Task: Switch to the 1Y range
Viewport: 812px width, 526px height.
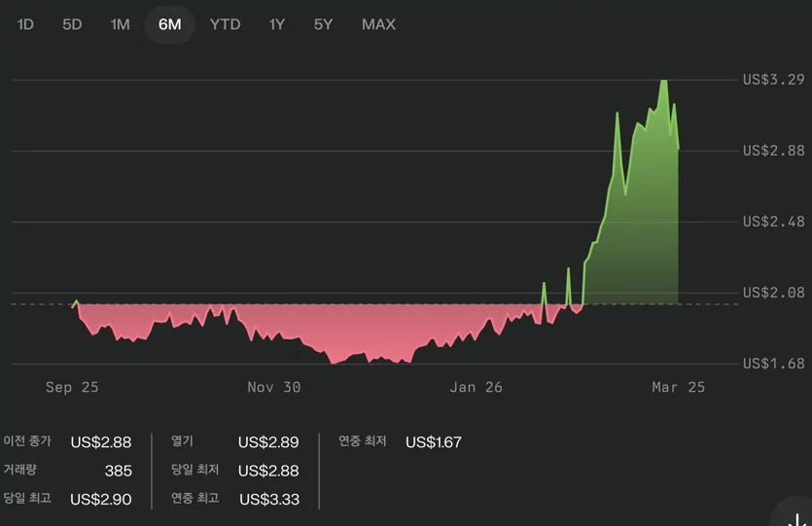Action: pyautogui.click(x=277, y=24)
